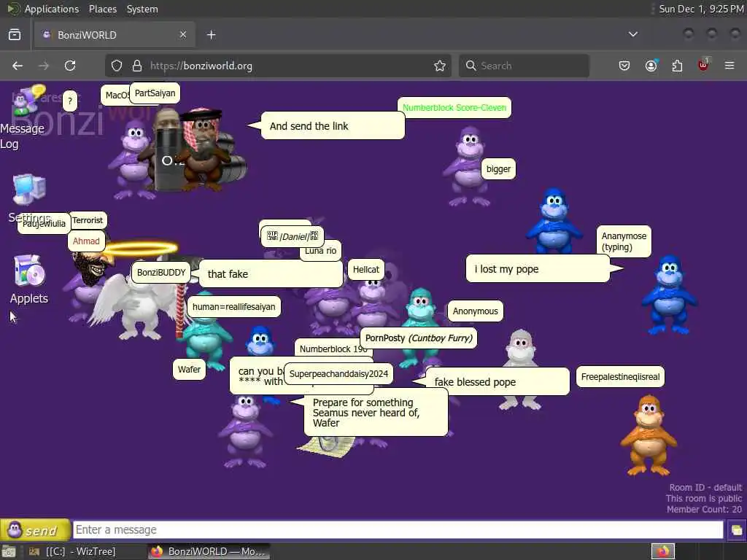Open the Applets disc icon
This screenshot has height=560, width=747.
tap(29, 271)
